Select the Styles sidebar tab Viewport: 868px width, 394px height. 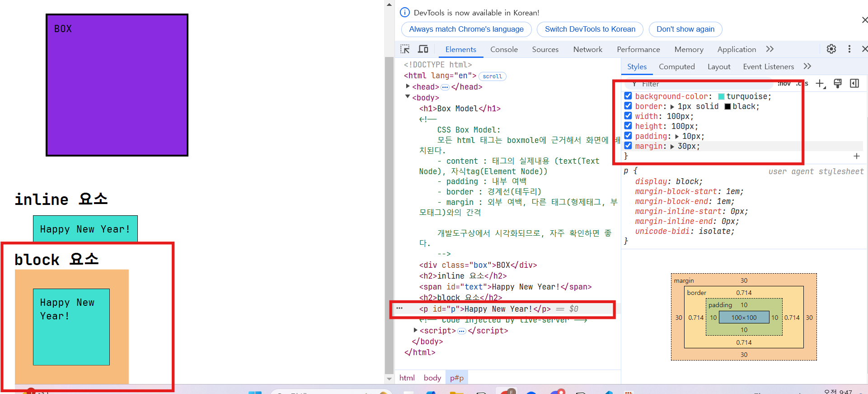pyautogui.click(x=637, y=66)
